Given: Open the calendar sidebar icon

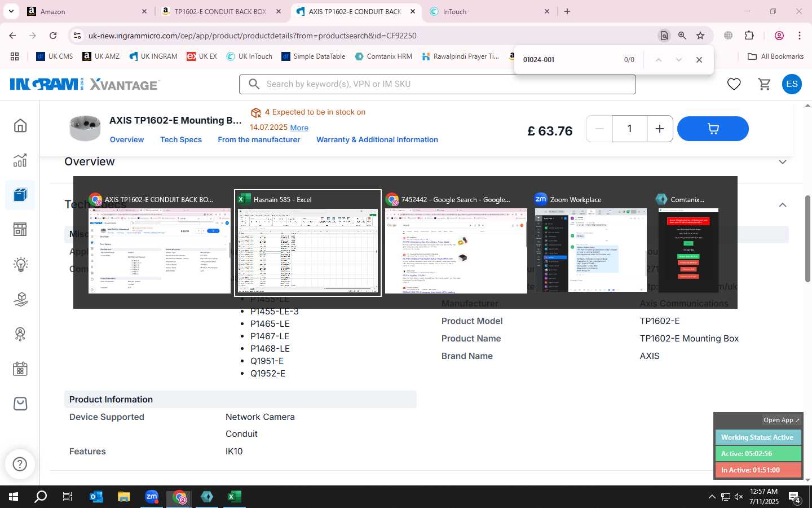Looking at the screenshot, I should tap(20, 369).
